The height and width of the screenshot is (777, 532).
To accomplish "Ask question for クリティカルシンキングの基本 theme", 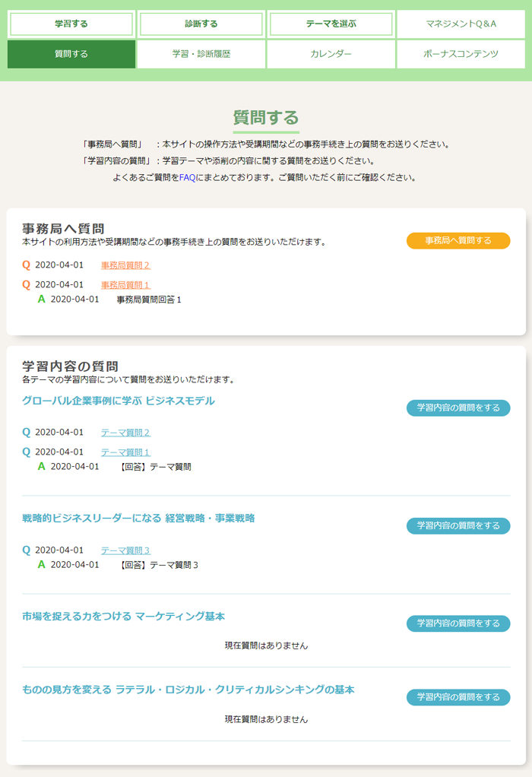I will click(458, 697).
